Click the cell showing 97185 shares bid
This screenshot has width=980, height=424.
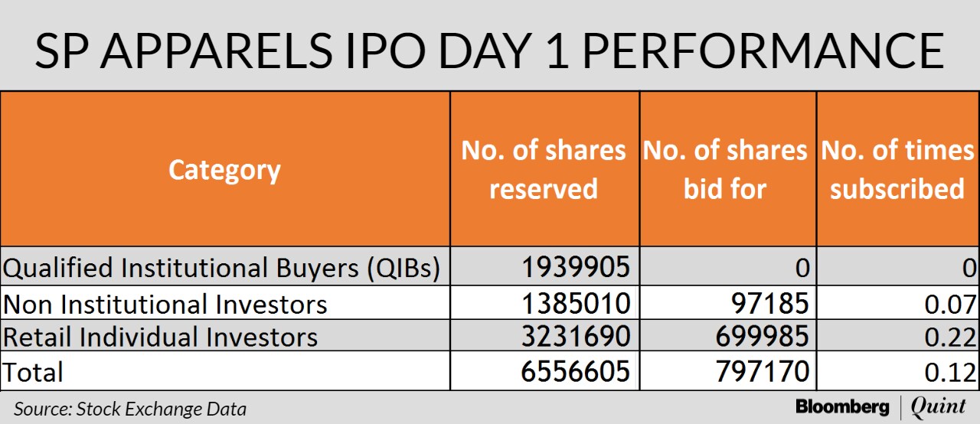click(x=768, y=304)
